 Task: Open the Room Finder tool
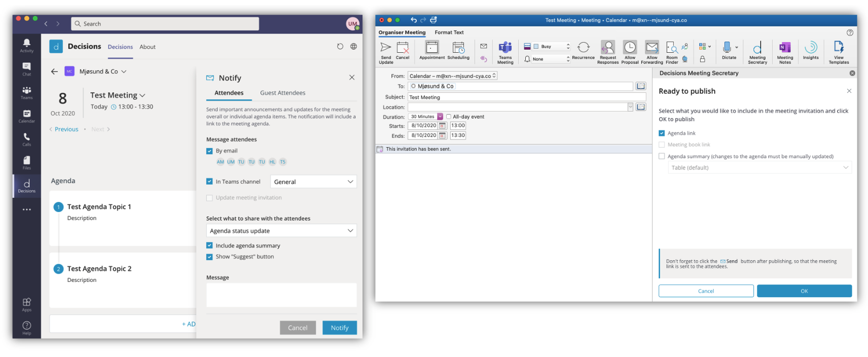point(672,52)
